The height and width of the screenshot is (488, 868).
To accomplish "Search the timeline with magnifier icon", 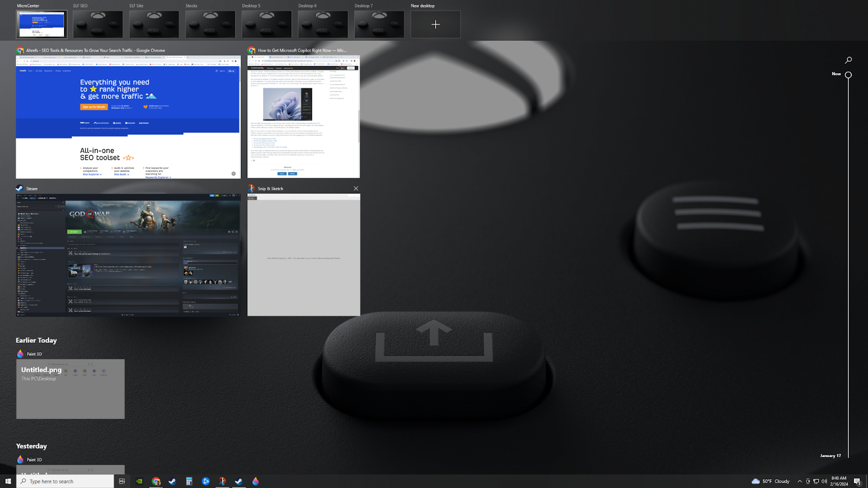I will pos(848,60).
